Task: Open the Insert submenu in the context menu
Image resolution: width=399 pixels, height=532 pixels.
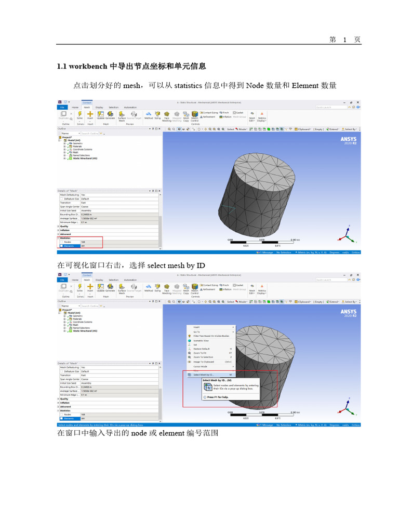Action: point(211,327)
